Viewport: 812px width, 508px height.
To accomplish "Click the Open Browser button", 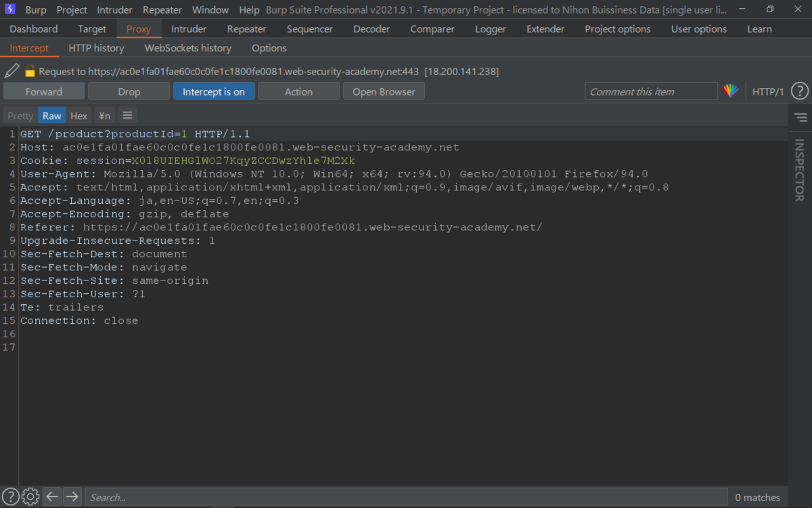I will click(384, 91).
